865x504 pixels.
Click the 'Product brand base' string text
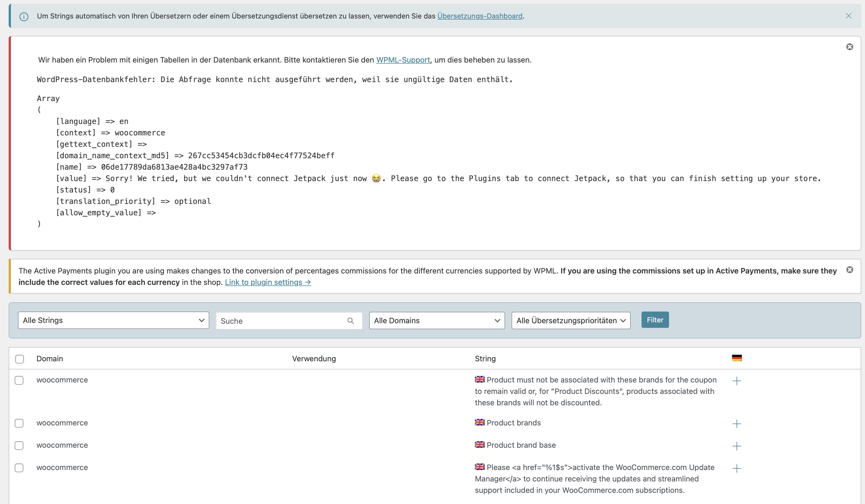521,445
